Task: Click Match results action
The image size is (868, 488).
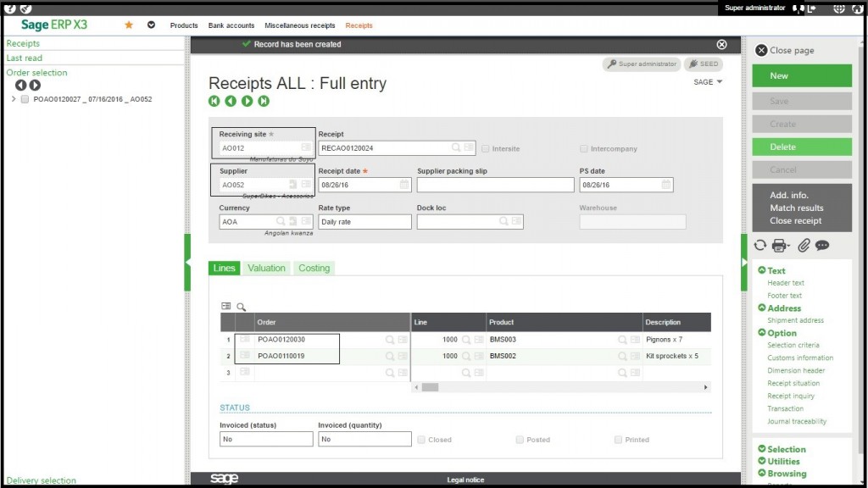Action: [x=797, y=208]
